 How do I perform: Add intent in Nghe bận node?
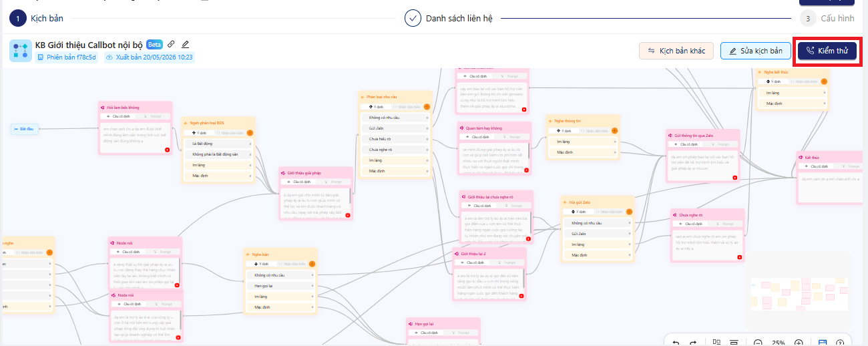[313, 265]
